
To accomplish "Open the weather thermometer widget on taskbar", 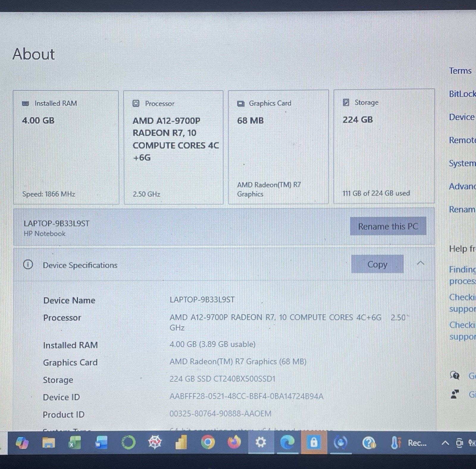I will [x=396, y=443].
